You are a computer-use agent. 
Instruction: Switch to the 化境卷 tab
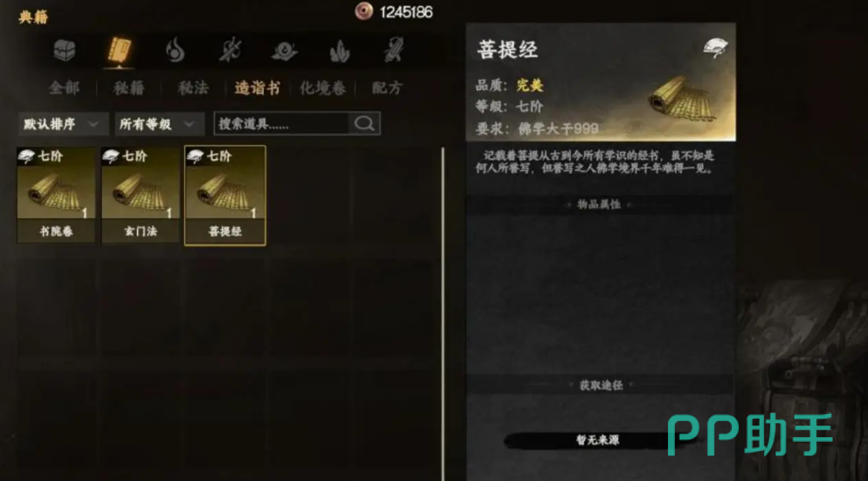322,88
